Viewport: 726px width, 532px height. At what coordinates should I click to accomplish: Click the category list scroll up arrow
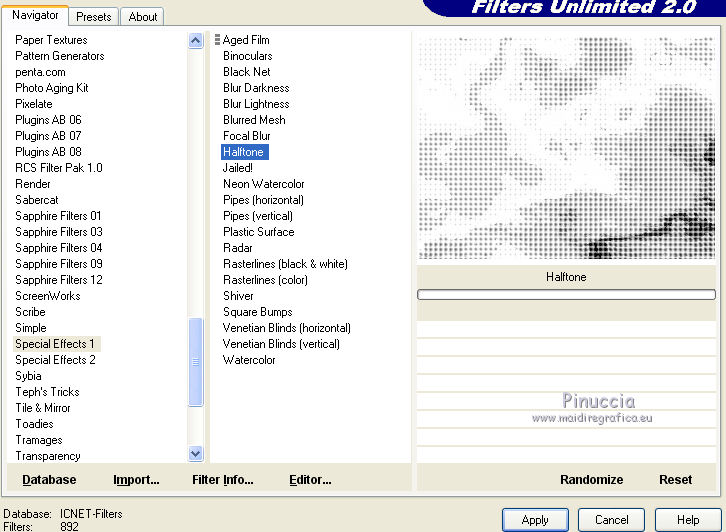[x=195, y=41]
